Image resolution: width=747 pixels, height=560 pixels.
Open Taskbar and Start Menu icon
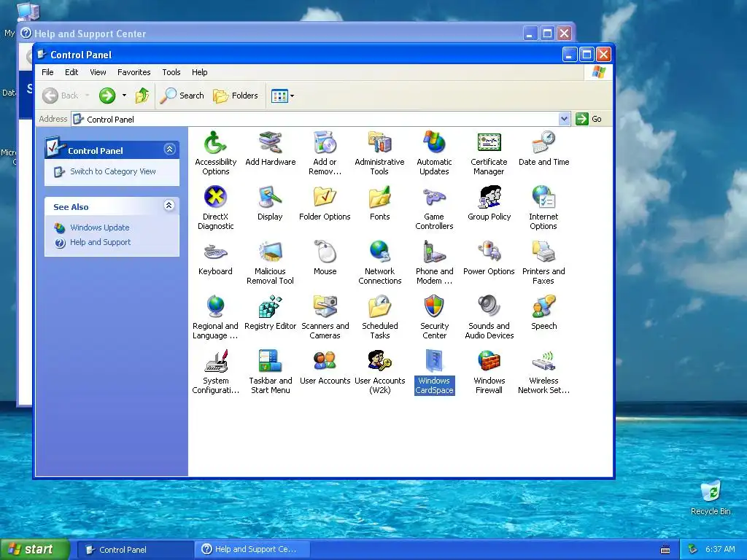click(x=270, y=362)
